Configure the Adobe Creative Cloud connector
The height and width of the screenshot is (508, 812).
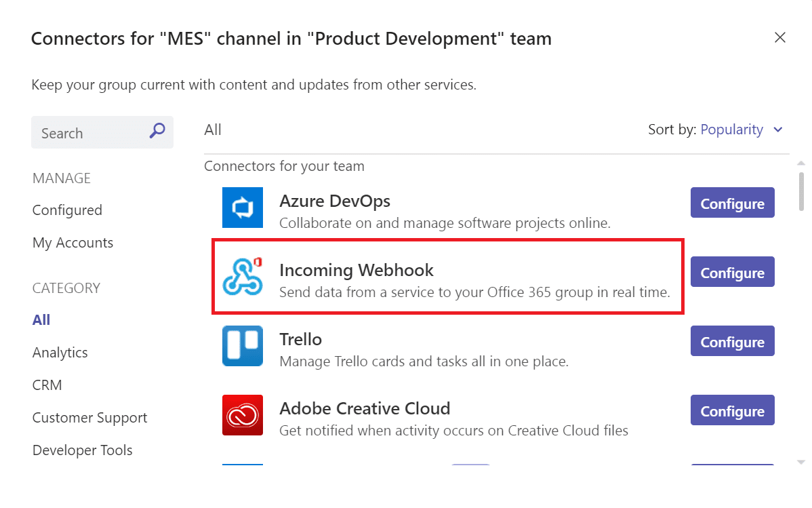click(732, 411)
